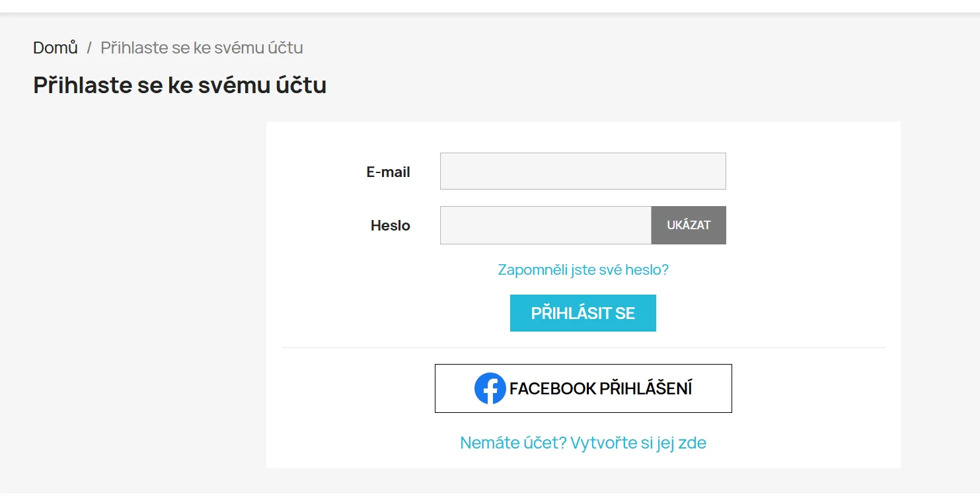Click the white strip at page top
The height and width of the screenshot is (504, 980).
click(x=489, y=5)
